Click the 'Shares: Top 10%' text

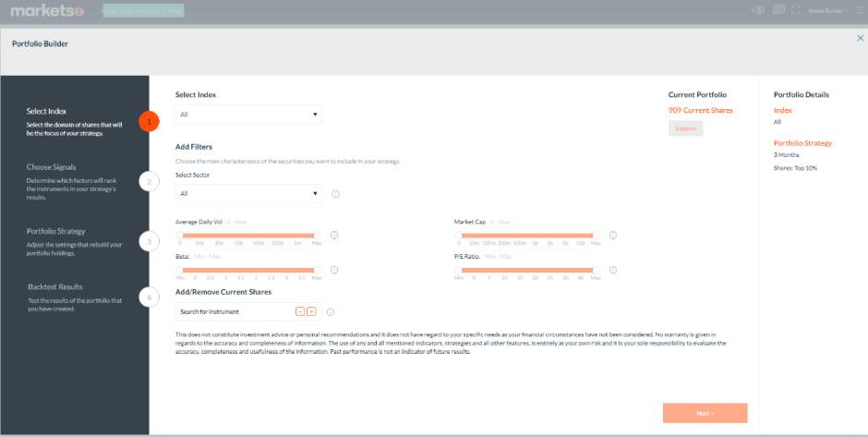point(795,168)
